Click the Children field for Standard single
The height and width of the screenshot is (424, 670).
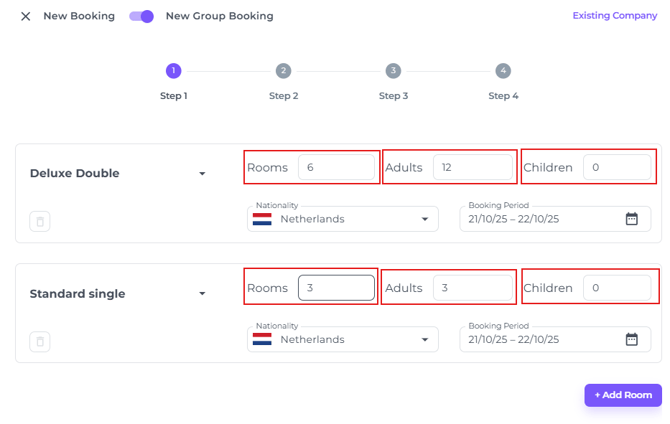[x=616, y=288]
